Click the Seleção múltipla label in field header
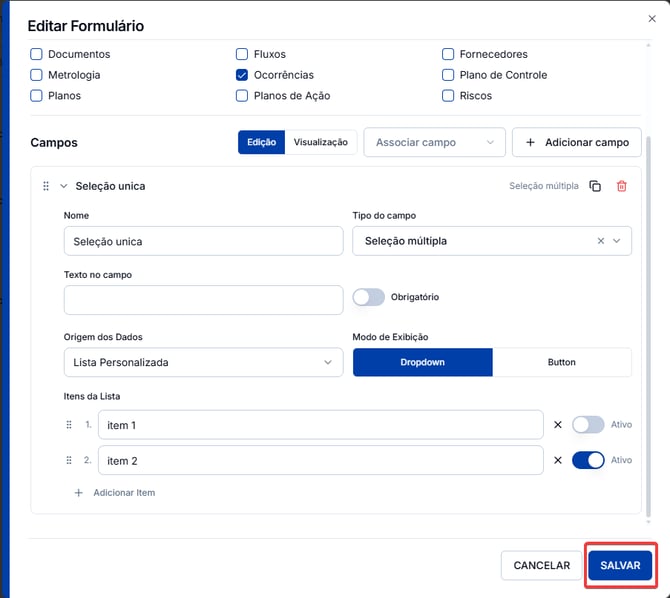 [544, 186]
